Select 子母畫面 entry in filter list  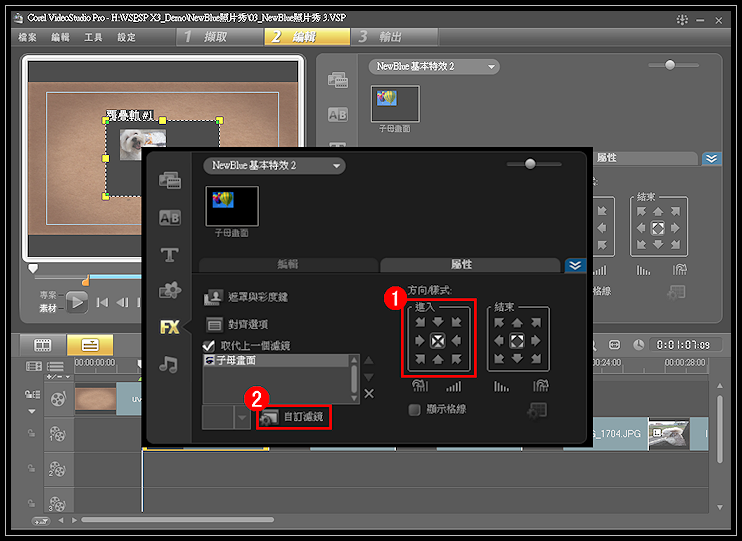pos(276,361)
